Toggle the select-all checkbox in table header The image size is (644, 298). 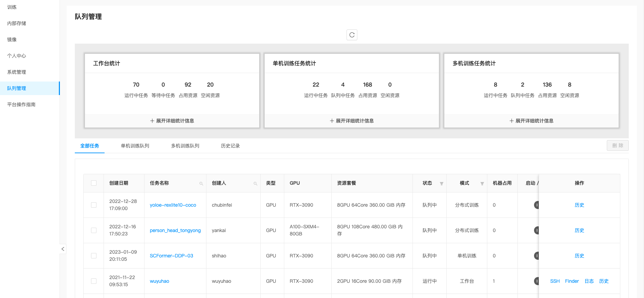point(94,183)
